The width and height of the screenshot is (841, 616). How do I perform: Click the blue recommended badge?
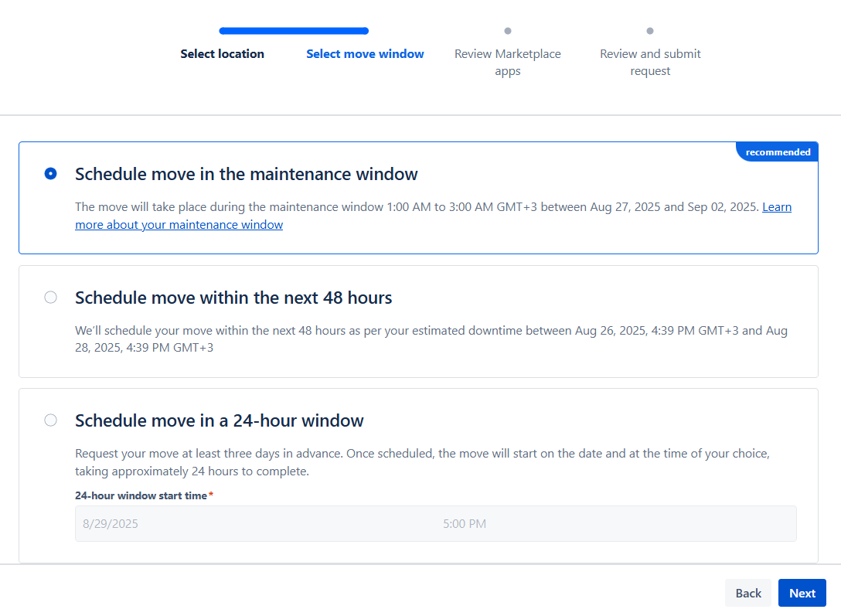tap(778, 152)
